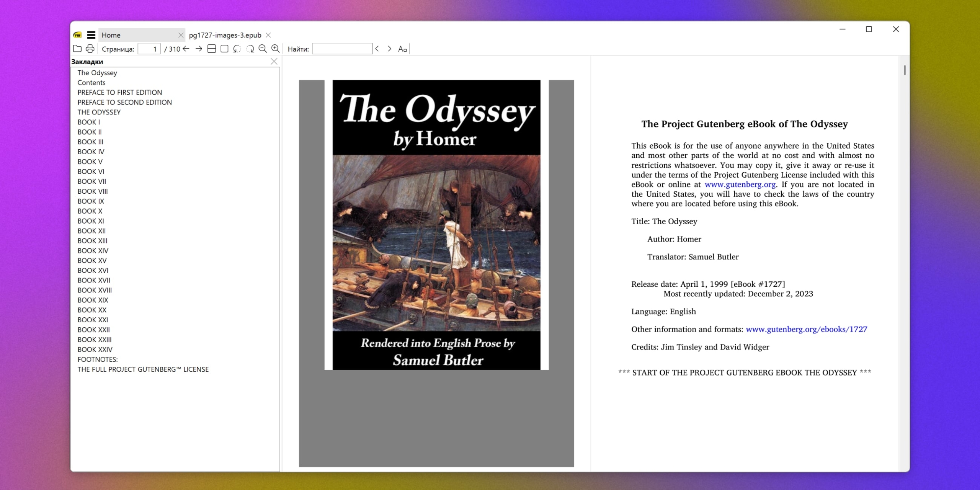Switch to the Home tab
This screenshot has width=980, height=490.
click(x=142, y=35)
